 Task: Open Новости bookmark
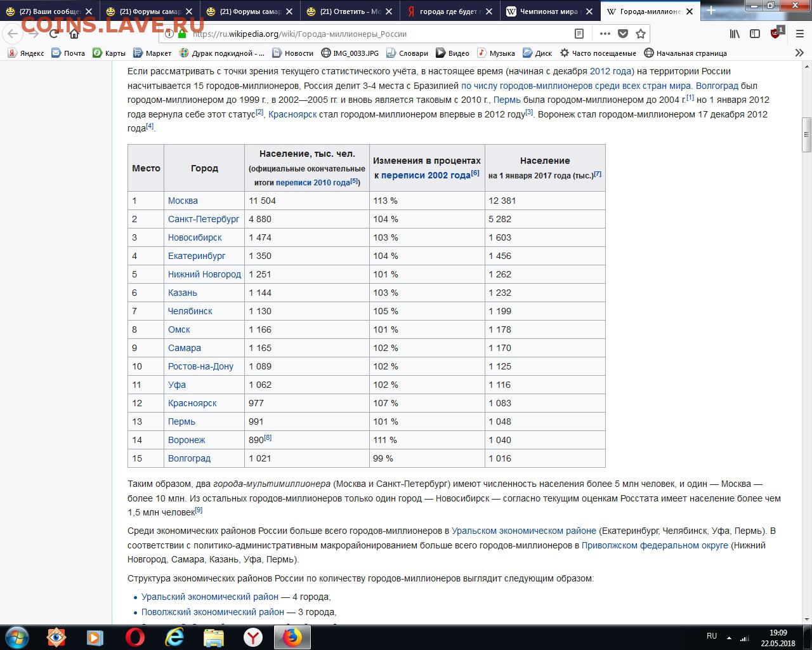click(292, 53)
